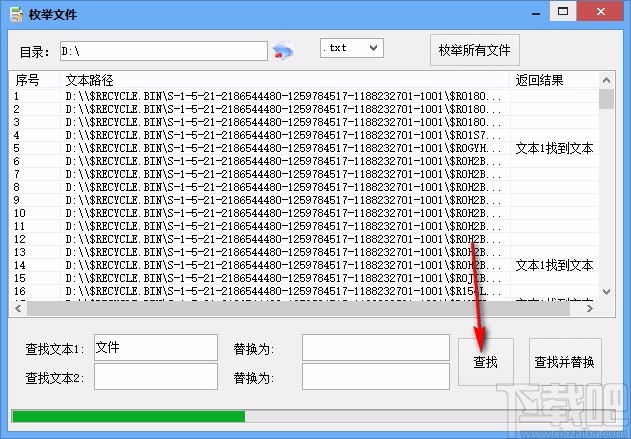This screenshot has width=631, height=439.
Task: Click the 序号 column header
Action: [35, 80]
